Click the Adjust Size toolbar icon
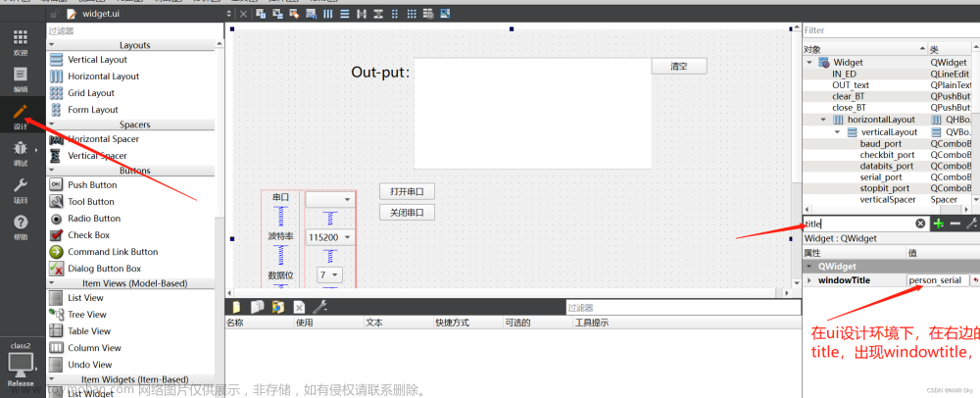Screen dimensions: 980x398 pyautogui.click(x=444, y=14)
